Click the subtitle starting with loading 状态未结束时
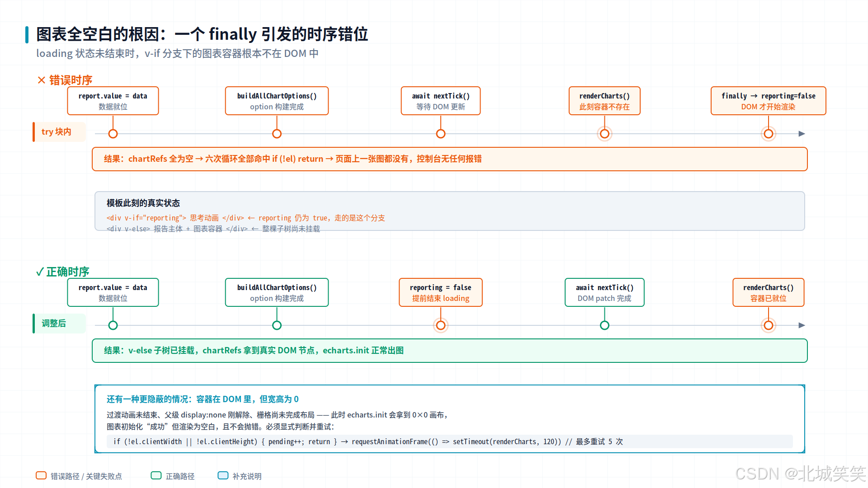Image resolution: width=868 pixels, height=488 pixels. tap(177, 54)
